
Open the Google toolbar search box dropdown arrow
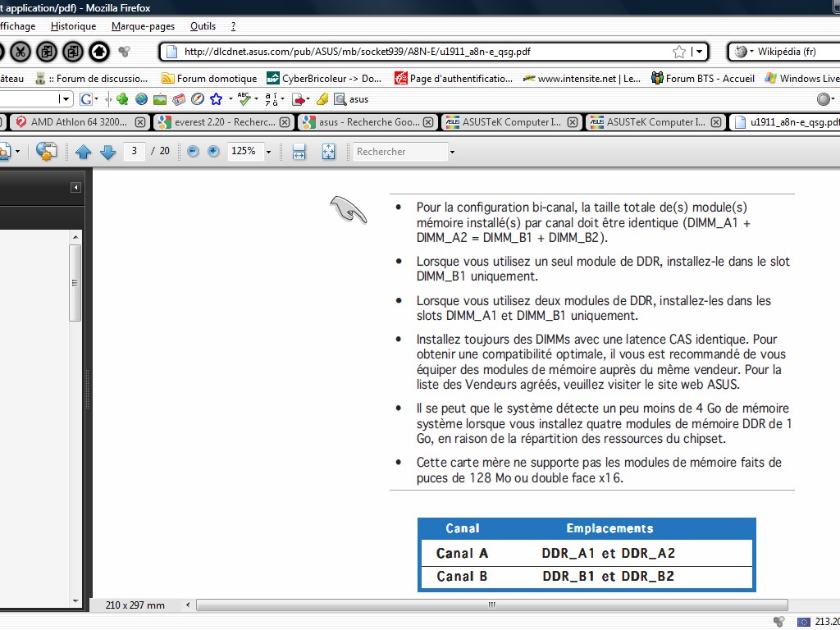click(66, 99)
